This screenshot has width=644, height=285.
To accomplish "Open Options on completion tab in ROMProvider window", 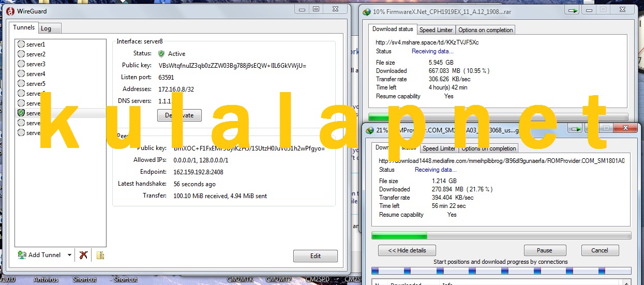I will (488, 148).
